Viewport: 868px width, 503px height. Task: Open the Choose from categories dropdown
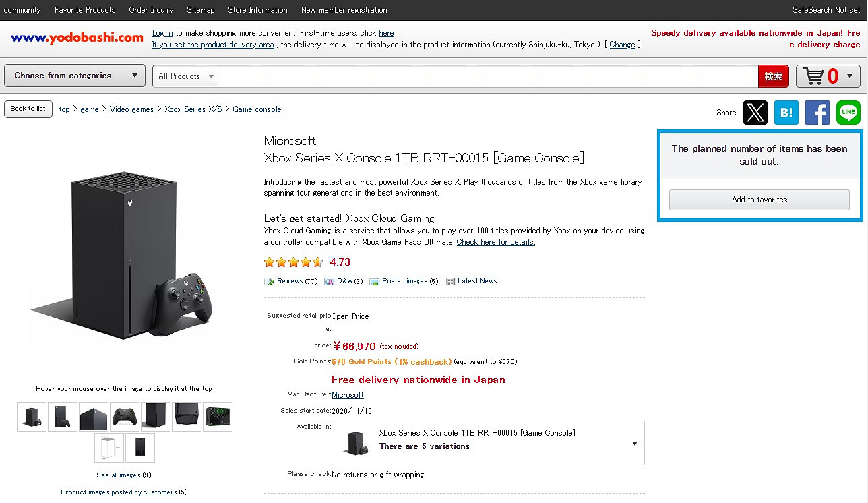pyautogui.click(x=74, y=76)
